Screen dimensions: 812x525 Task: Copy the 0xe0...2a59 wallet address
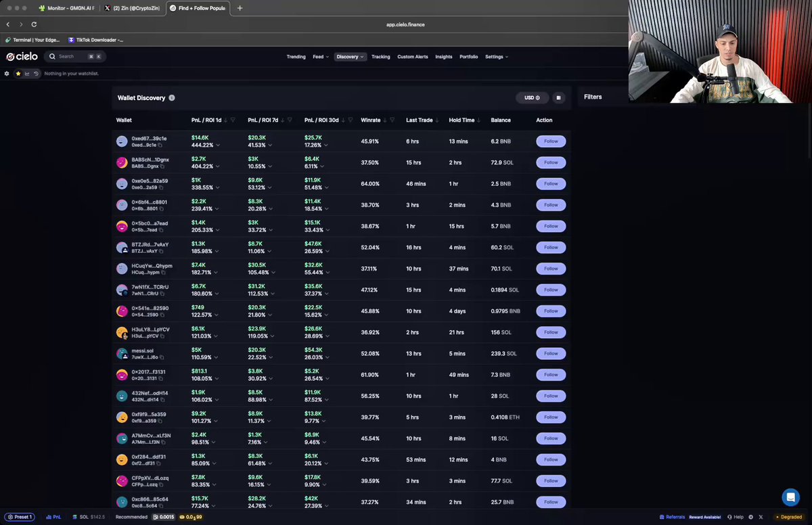161,187
